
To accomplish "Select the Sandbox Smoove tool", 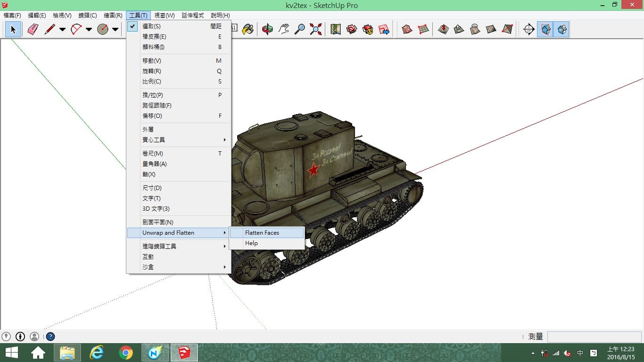I will pyautogui.click(x=443, y=29).
